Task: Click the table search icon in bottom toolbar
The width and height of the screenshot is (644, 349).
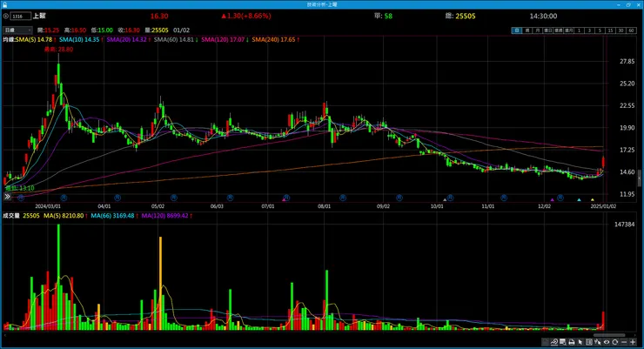Action: pos(563,342)
